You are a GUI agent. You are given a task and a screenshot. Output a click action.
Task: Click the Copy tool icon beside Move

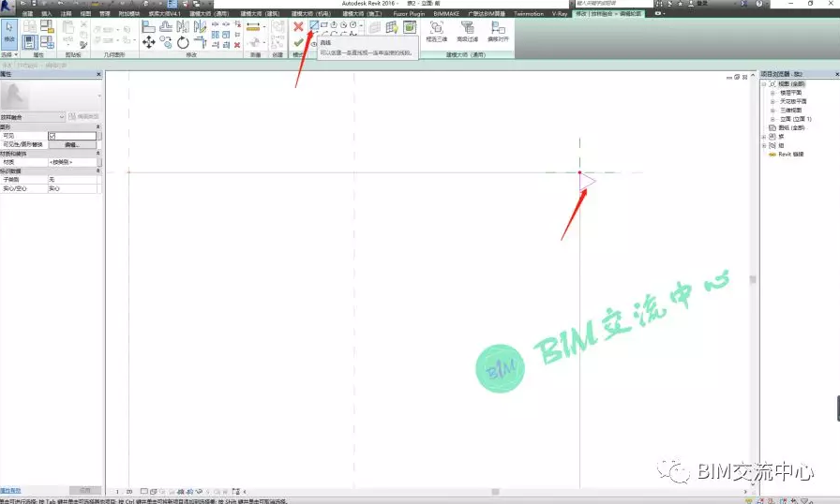tap(166, 42)
